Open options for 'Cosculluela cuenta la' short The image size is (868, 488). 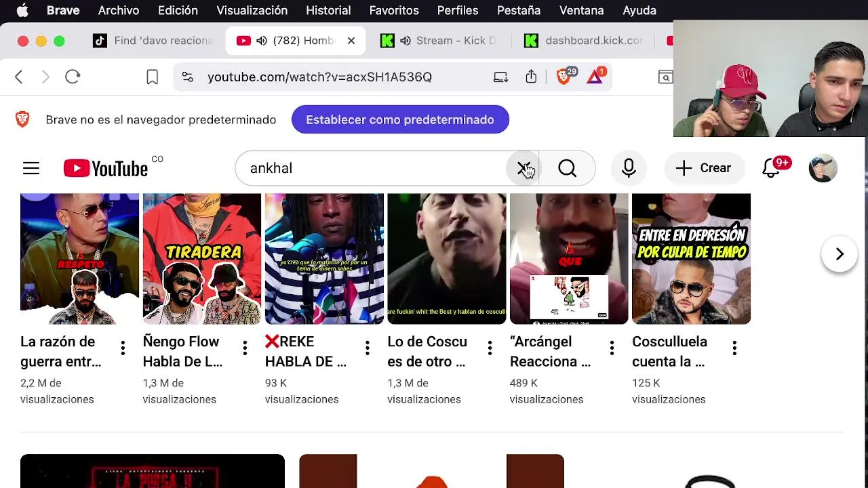(734, 348)
